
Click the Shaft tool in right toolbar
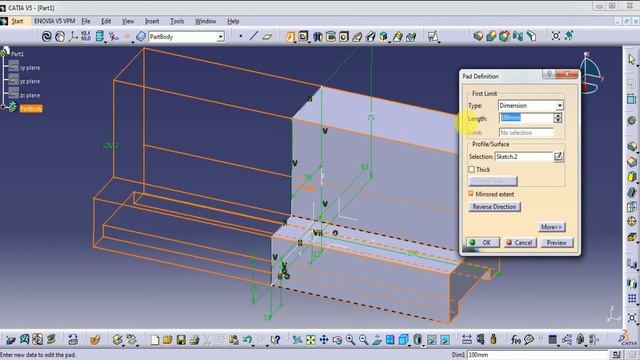pyautogui.click(x=631, y=177)
